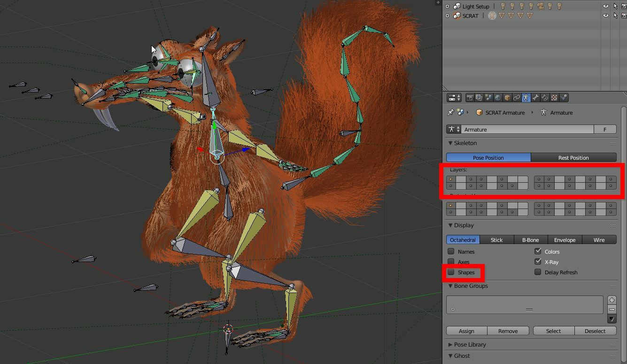Screen dimensions: 627x364
Task: Select Octahedral bone display
Action: pos(463,240)
